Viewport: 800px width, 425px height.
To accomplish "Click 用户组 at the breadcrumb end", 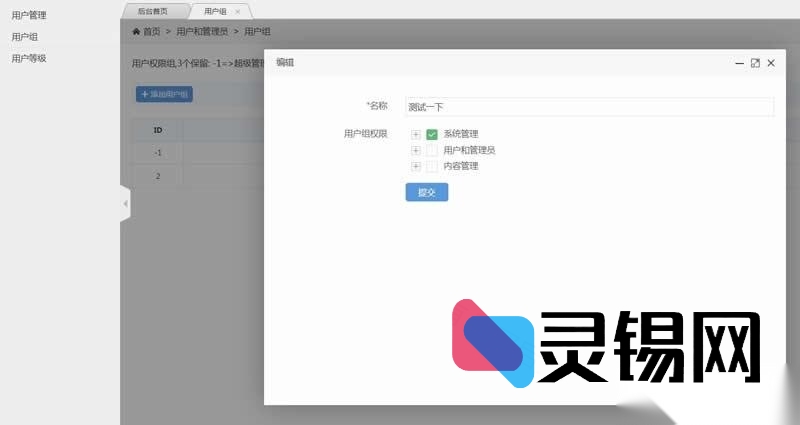I will point(257,32).
